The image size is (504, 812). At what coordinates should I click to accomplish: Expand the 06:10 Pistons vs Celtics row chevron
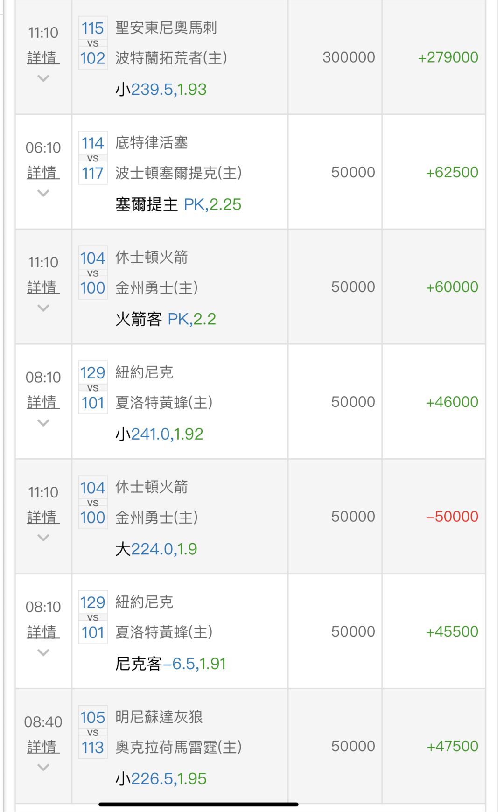pos(43,193)
